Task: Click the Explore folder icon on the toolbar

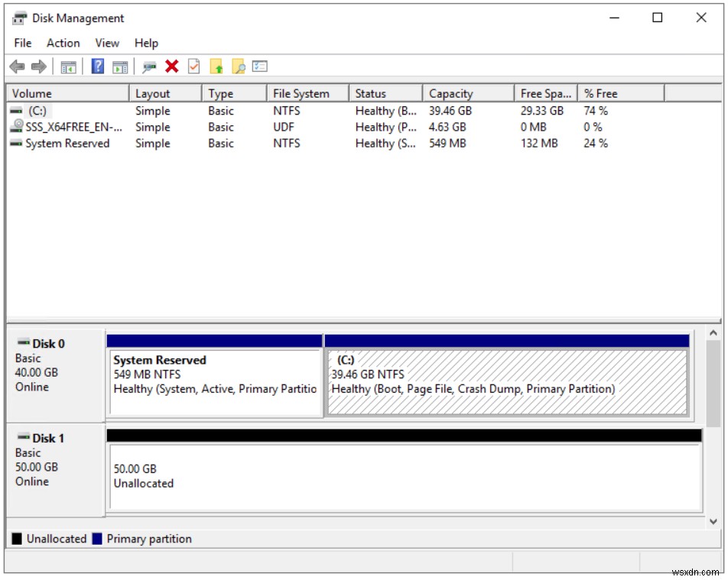Action: click(239, 66)
